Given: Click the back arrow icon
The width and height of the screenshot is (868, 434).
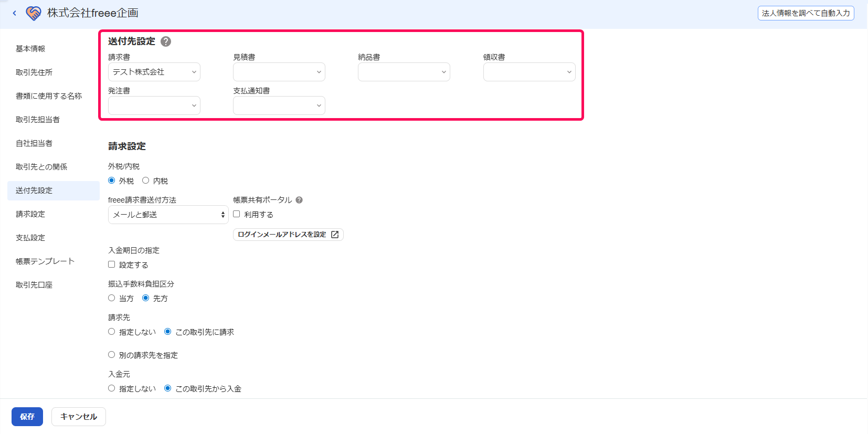Looking at the screenshot, I should [14, 13].
